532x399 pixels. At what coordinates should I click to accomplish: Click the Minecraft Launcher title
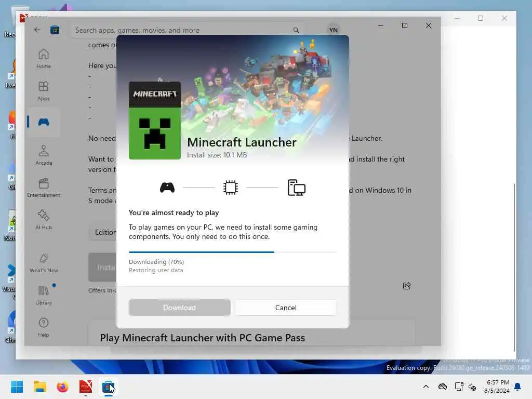(242, 142)
